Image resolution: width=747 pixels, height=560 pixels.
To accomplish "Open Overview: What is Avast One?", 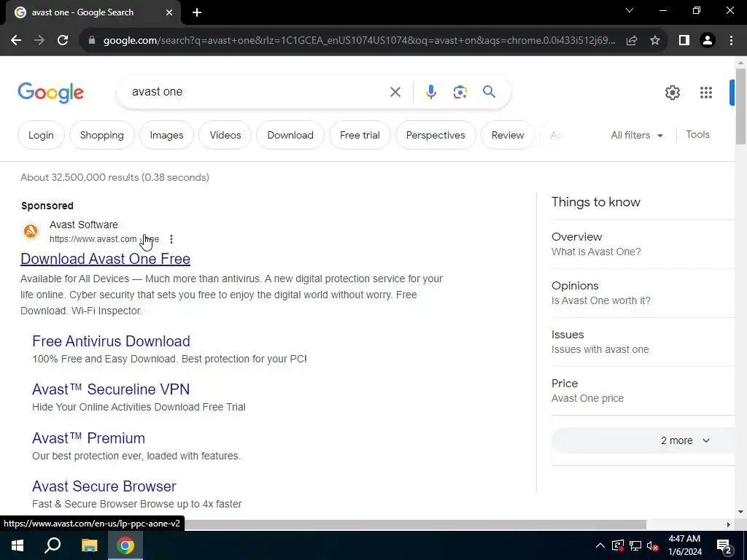I will [643, 244].
